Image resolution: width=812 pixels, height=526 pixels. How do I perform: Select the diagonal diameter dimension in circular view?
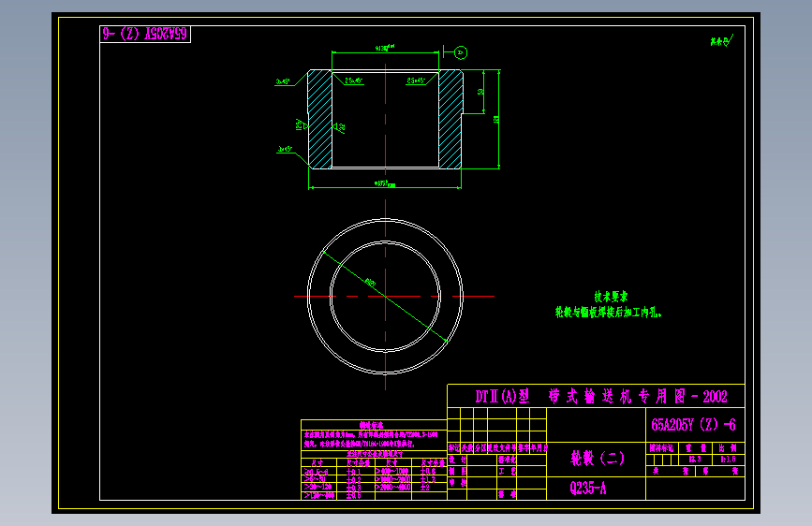click(x=370, y=282)
